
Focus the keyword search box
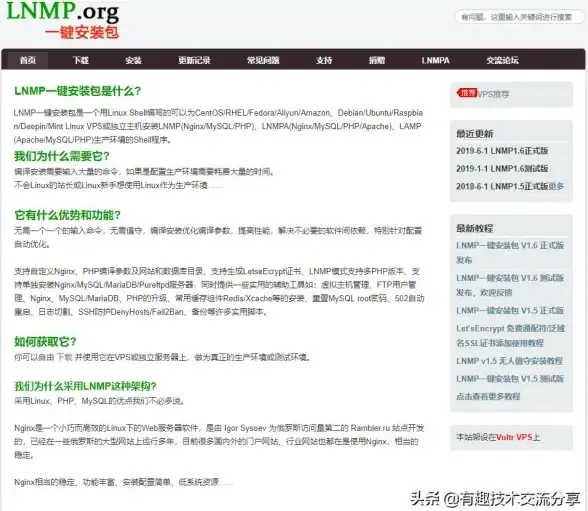tap(519, 17)
